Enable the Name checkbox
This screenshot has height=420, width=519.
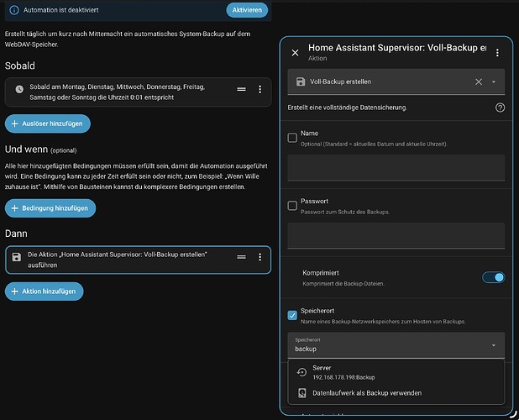292,138
